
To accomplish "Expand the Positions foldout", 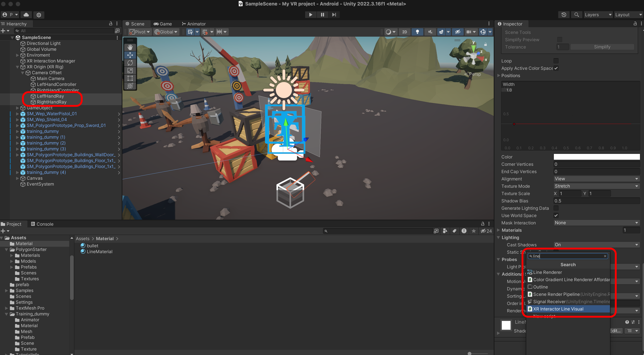I will (498, 75).
